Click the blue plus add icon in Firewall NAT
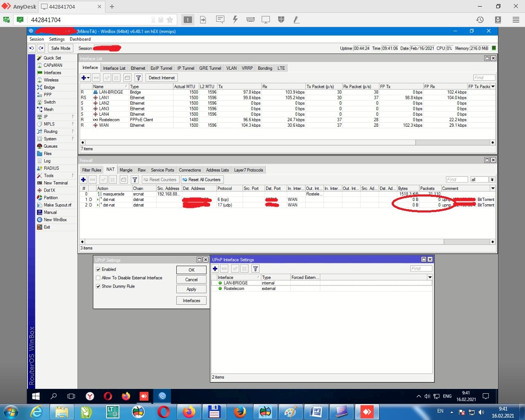 click(x=84, y=180)
